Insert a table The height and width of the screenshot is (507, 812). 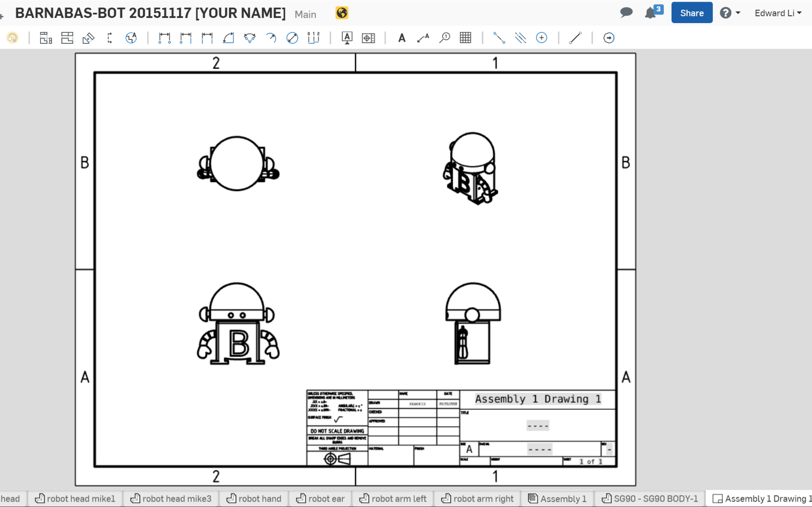point(465,38)
